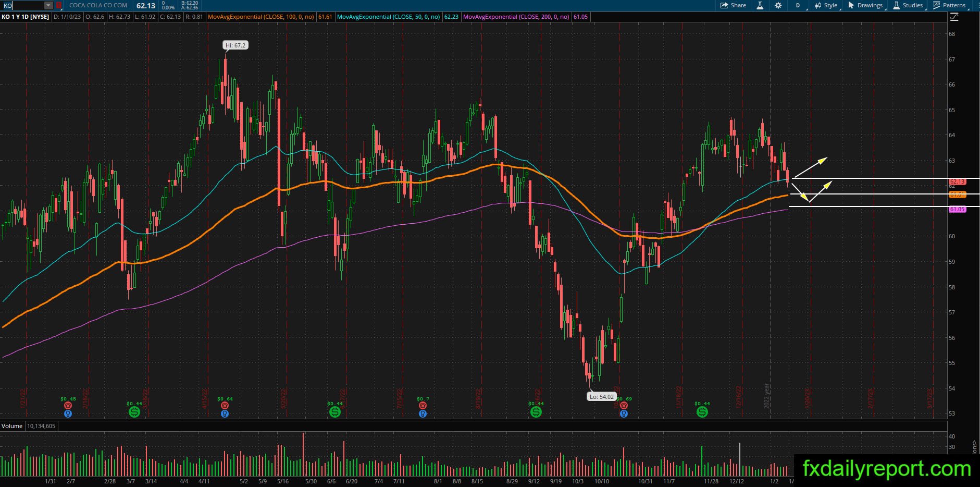Click the blue bulb icon under $0.69 earnings
The image size is (980, 487).
pyautogui.click(x=624, y=413)
